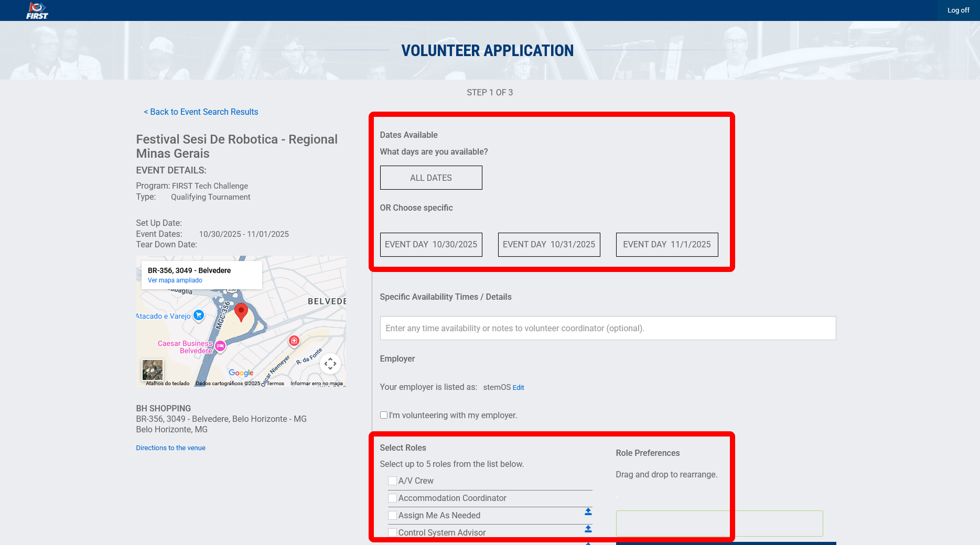Click the red hospital marker on map
The height and width of the screenshot is (545, 980).
(x=294, y=341)
